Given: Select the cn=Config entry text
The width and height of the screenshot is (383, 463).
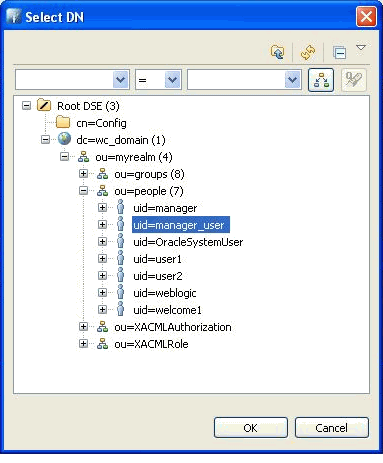Looking at the screenshot, I should click(101, 123).
